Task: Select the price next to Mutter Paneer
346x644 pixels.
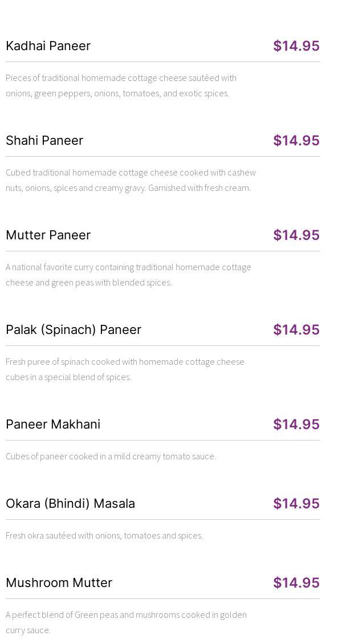Action: [x=296, y=235]
